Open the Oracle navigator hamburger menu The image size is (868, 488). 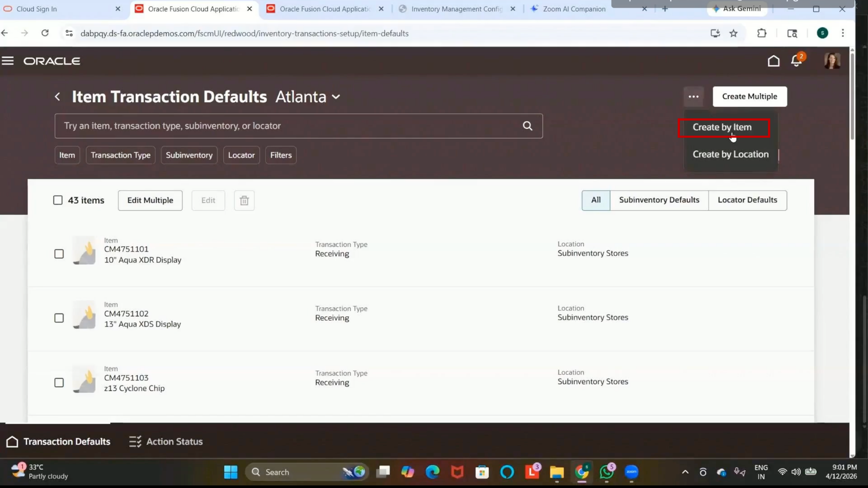(8, 61)
